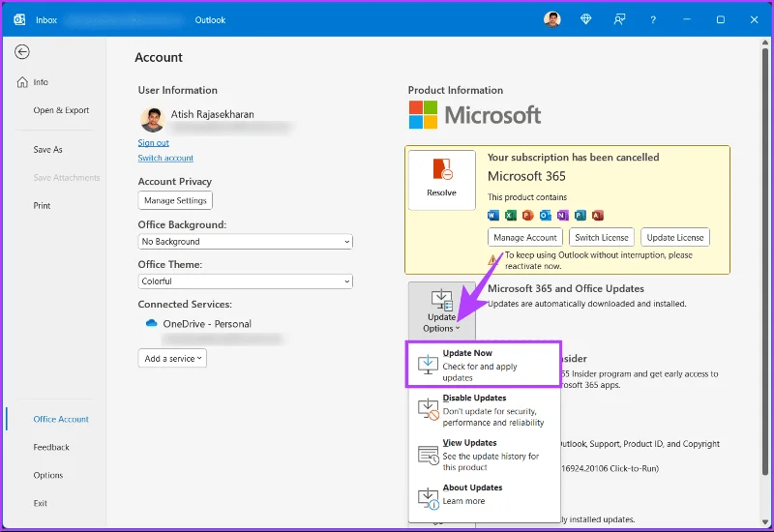Click the name Atish Rajasekharan
The height and width of the screenshot is (532, 774).
[213, 114]
